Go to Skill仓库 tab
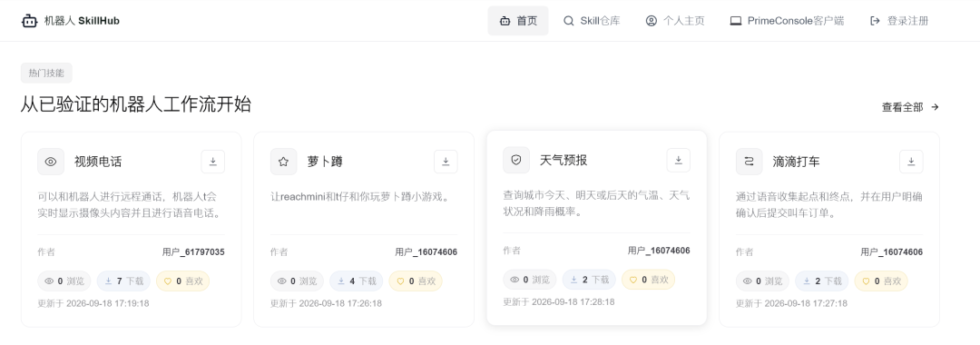 [592, 21]
